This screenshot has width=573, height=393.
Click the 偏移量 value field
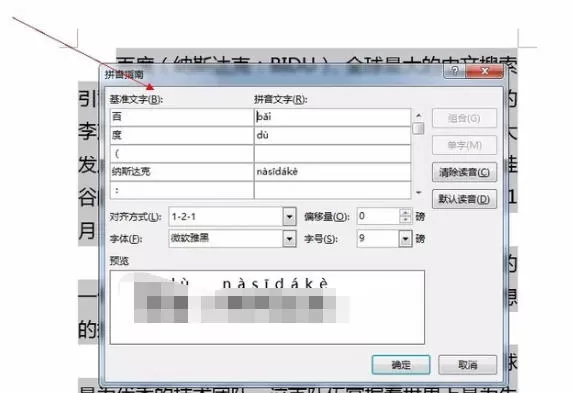tap(378, 216)
